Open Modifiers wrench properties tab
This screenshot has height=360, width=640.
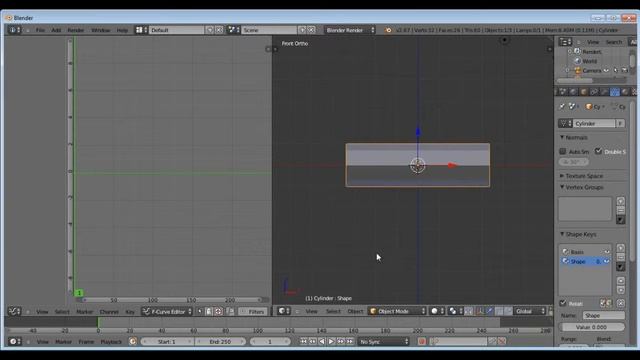604,92
